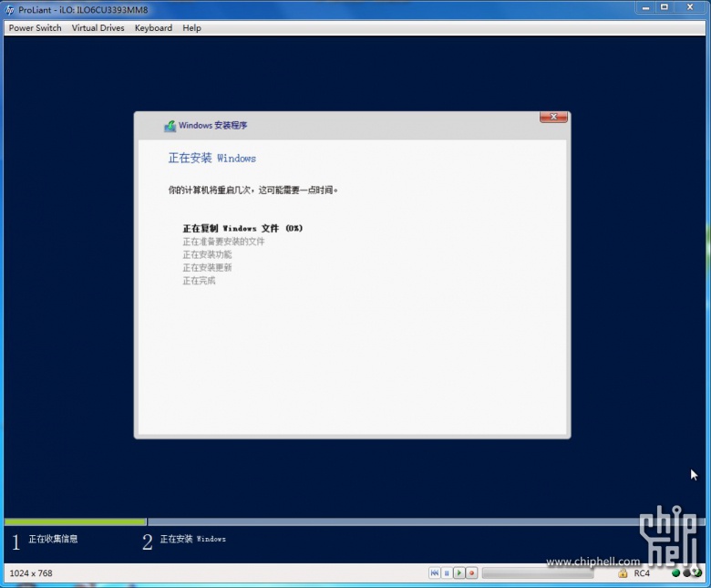711x588 pixels.
Task: Close the Windows 安装程序 dialog
Action: tap(553, 117)
